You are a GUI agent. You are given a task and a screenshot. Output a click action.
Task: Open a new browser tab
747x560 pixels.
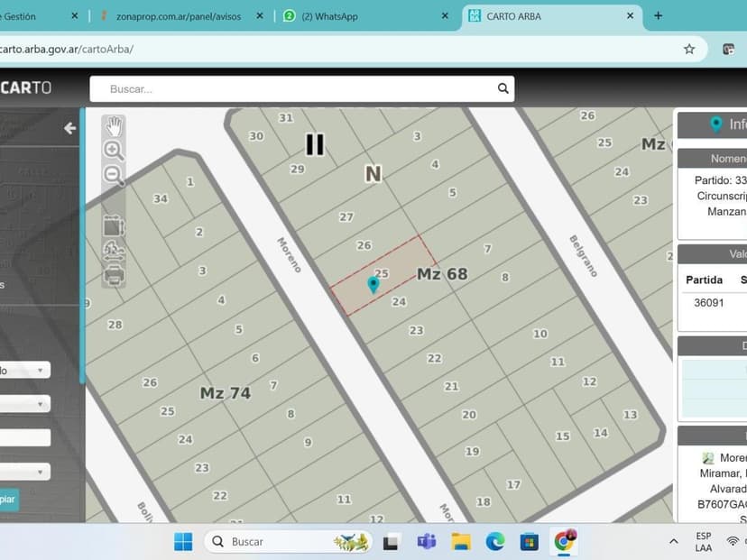658,16
